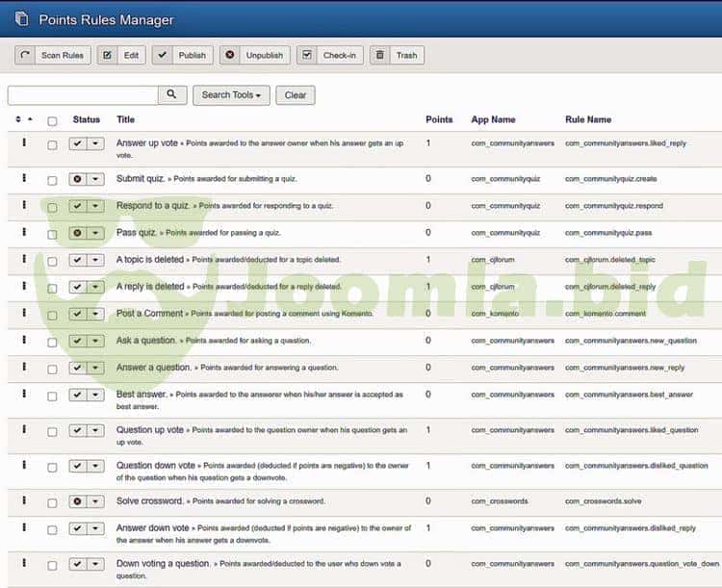The height and width of the screenshot is (588, 722).
Task: Sort table by Status column header
Action: coord(86,119)
